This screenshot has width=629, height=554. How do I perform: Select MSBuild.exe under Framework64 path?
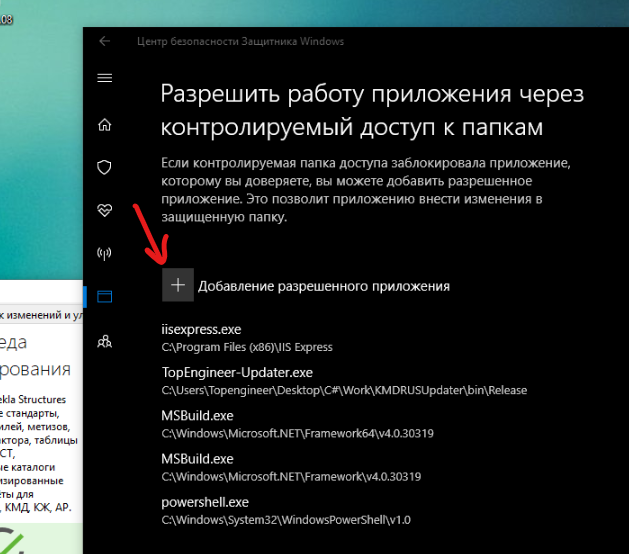point(197,416)
